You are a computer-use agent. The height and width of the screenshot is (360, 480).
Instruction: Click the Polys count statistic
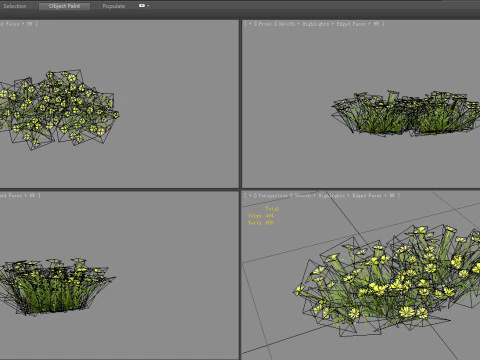pos(261,216)
